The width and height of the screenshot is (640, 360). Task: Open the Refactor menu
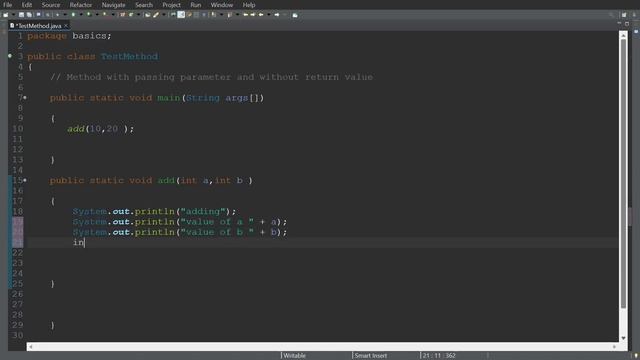(81, 5)
